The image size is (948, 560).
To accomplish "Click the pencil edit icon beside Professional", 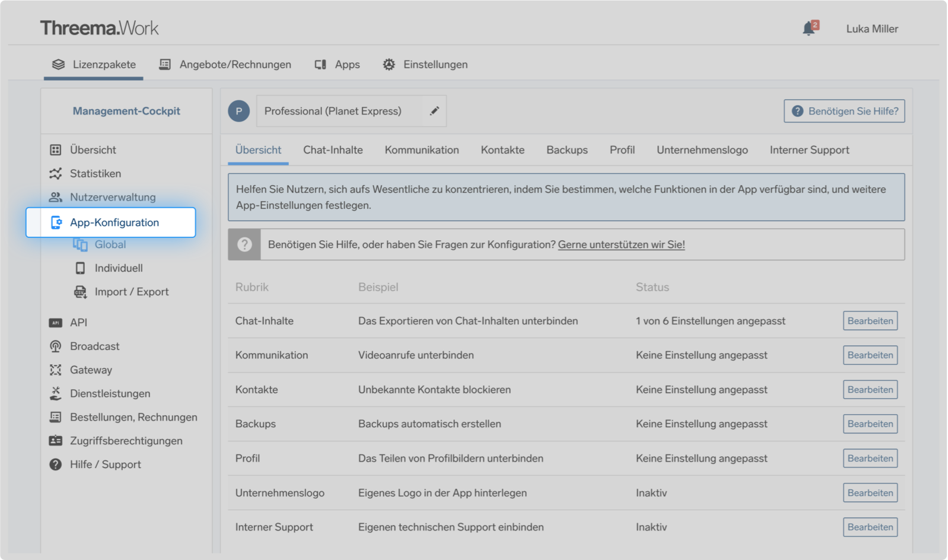I will tap(434, 111).
